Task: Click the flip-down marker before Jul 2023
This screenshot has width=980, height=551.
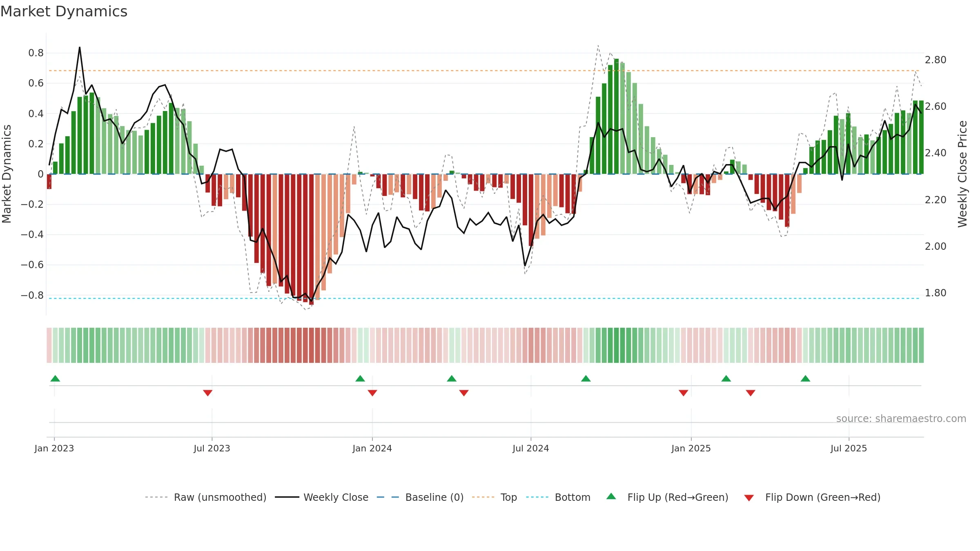Action: point(207,393)
